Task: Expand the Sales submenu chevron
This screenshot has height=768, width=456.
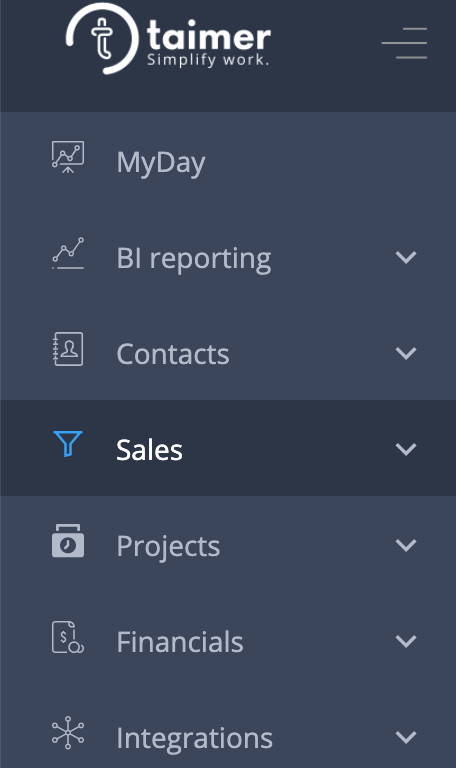Action: (x=406, y=449)
